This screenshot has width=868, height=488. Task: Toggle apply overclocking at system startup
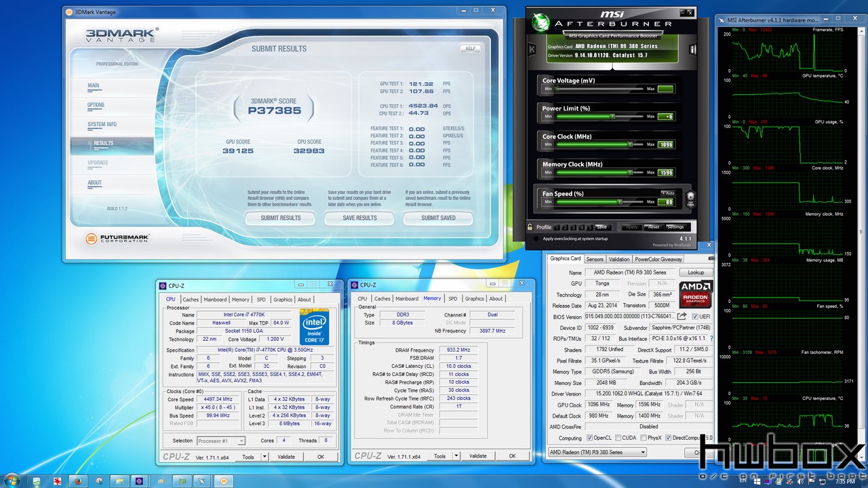tap(537, 239)
